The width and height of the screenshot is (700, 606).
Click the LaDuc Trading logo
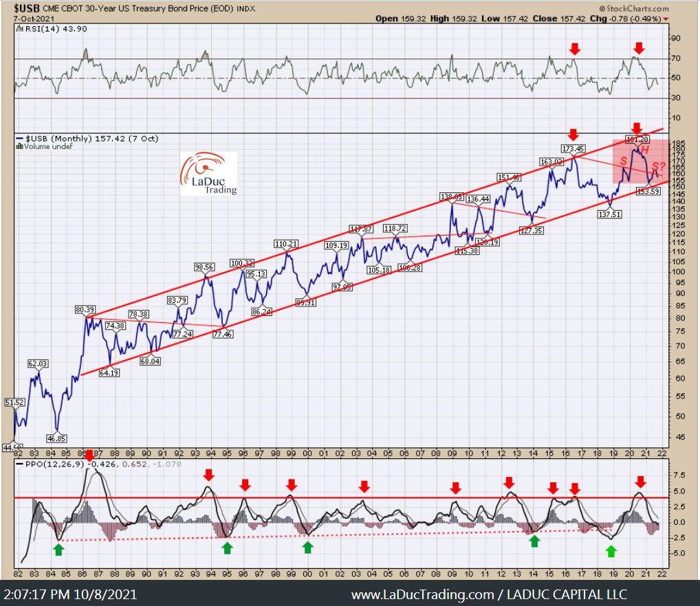pos(208,174)
